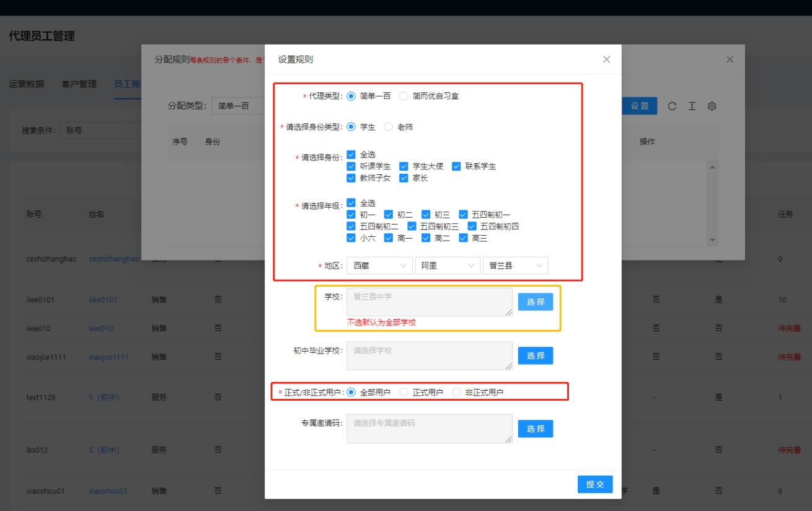812x511 pixels.
Task: Go to the 客户管理 tab
Action: (x=79, y=84)
